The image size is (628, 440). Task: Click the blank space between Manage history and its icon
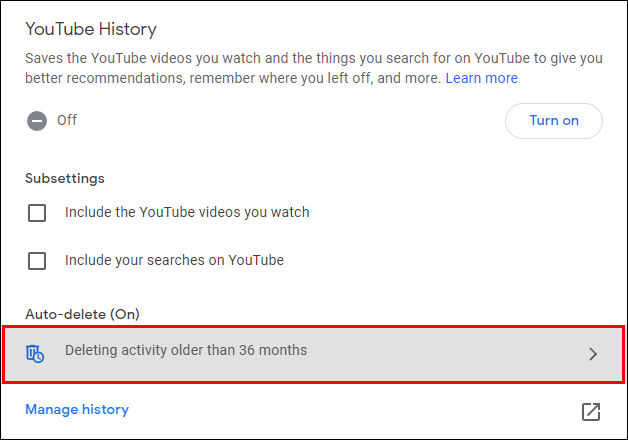(x=350, y=410)
